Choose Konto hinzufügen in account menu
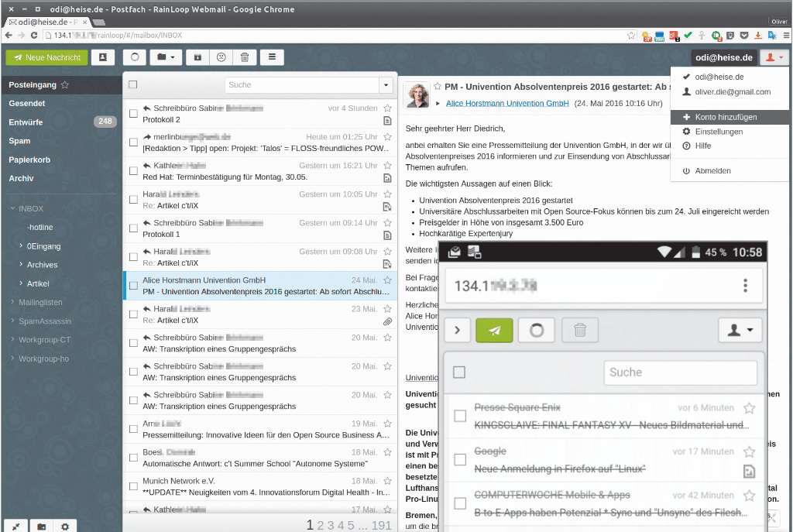 tap(729, 117)
